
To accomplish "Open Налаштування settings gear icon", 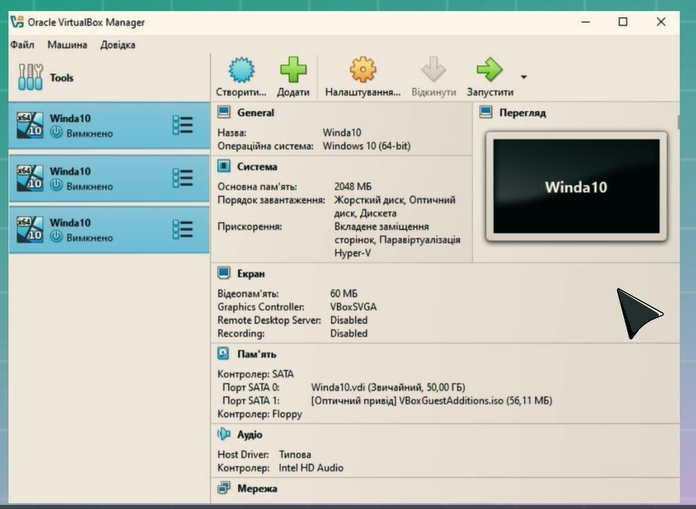I will (363, 69).
